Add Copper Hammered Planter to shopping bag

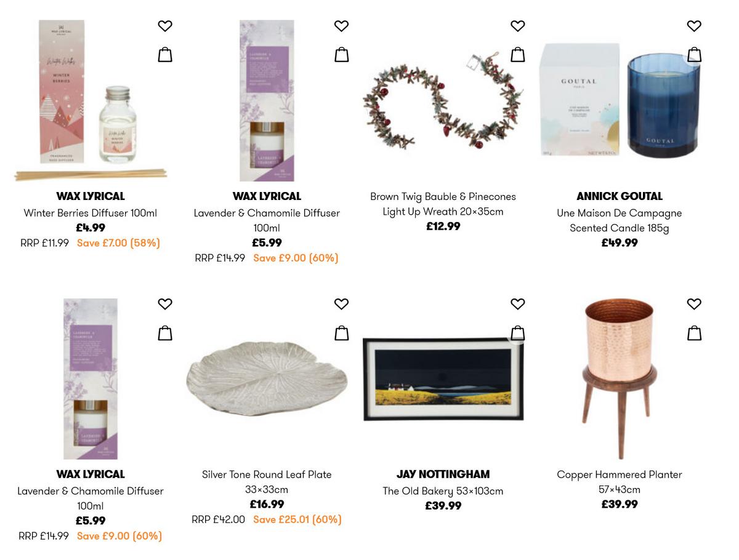[693, 332]
